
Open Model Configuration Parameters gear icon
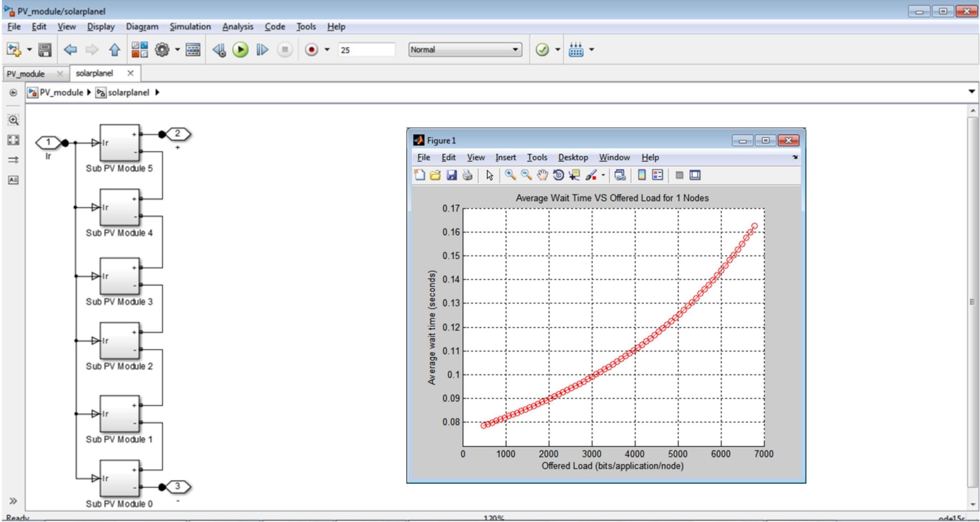162,50
